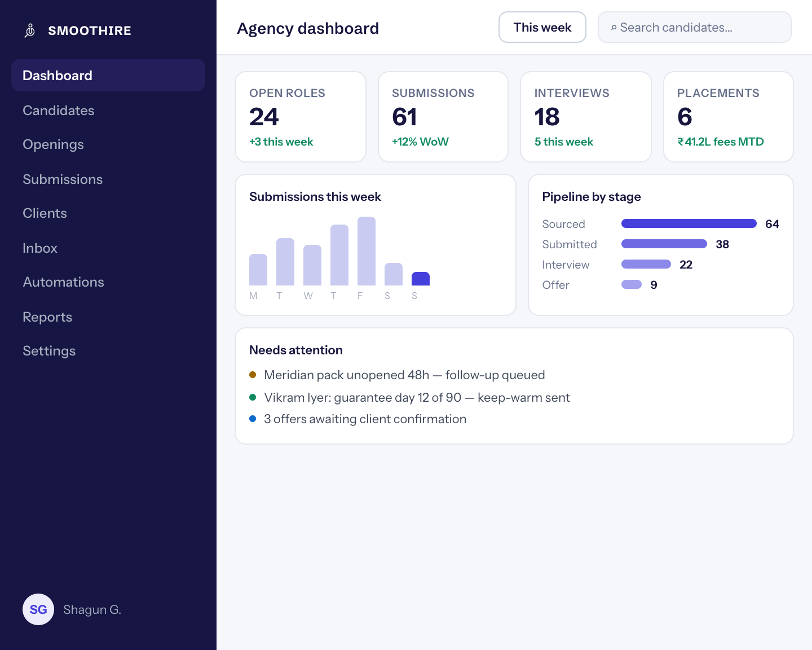This screenshot has width=812, height=650.
Task: Click the Interview count 22
Action: pyautogui.click(x=686, y=265)
